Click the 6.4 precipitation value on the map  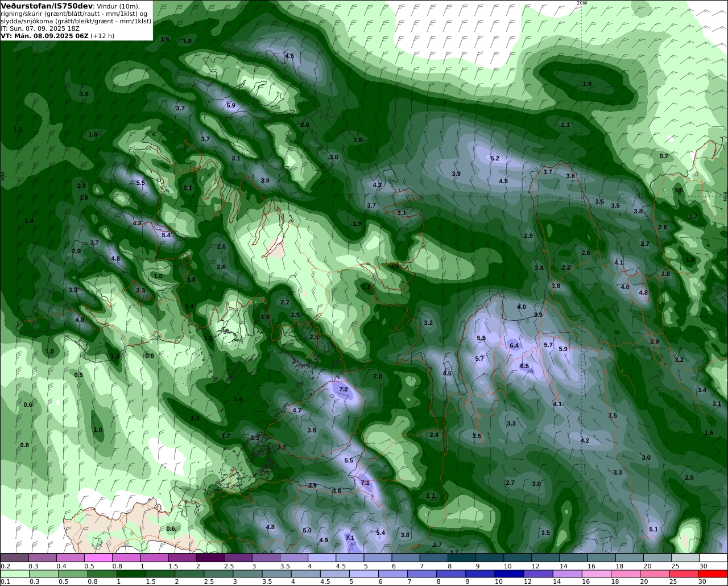pyautogui.click(x=514, y=345)
